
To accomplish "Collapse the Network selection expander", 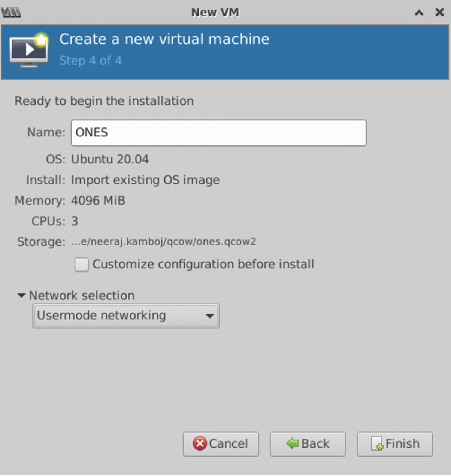I will tap(22, 295).
